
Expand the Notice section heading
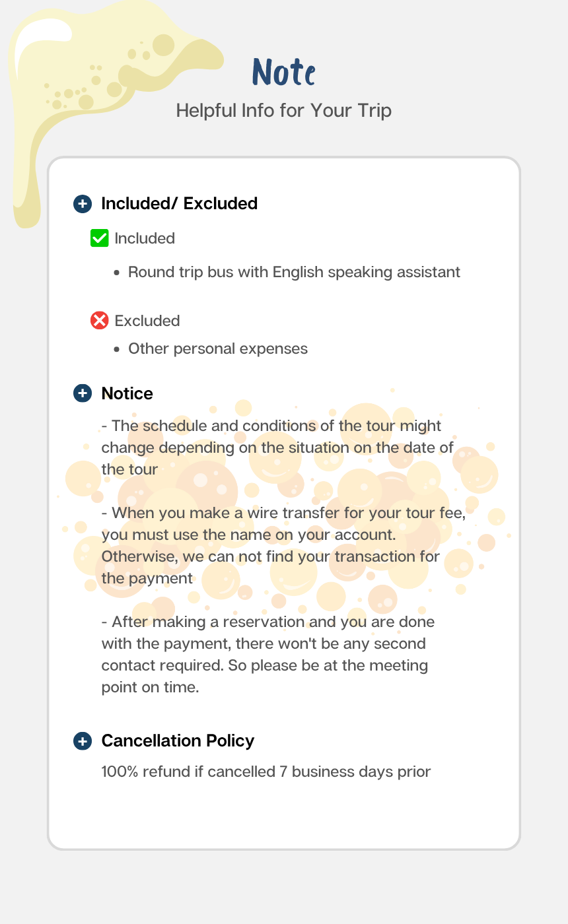tap(127, 393)
